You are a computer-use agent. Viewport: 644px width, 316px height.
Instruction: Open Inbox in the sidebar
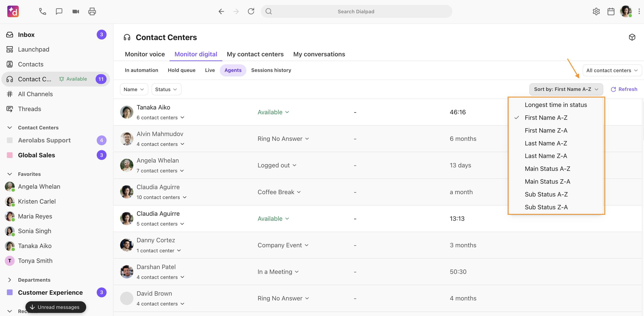click(57, 35)
